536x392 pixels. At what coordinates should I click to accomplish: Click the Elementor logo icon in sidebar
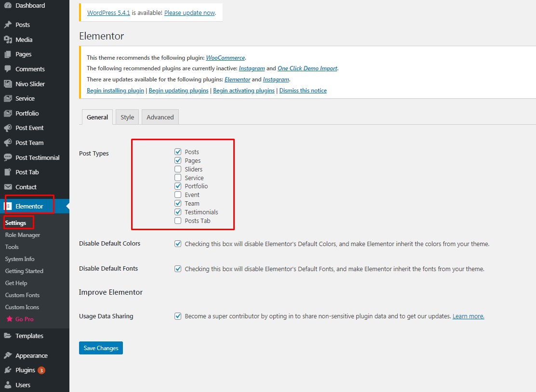tap(8, 206)
